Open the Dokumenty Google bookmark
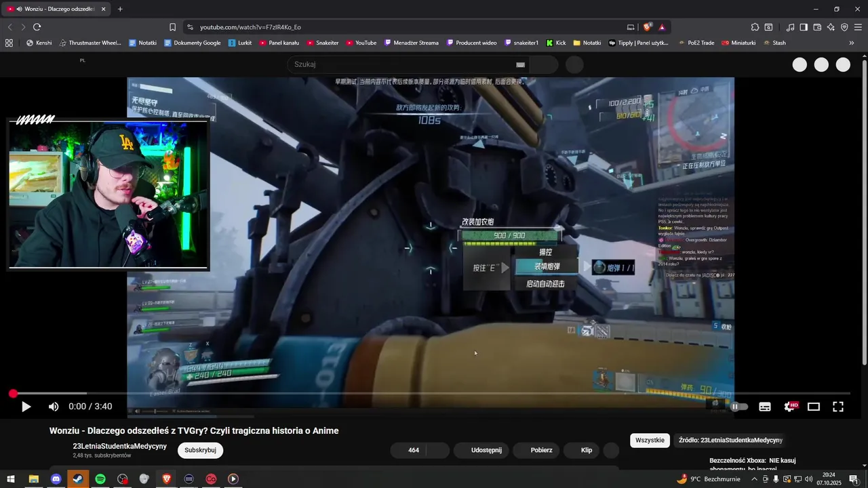The image size is (868, 488). pos(192,43)
